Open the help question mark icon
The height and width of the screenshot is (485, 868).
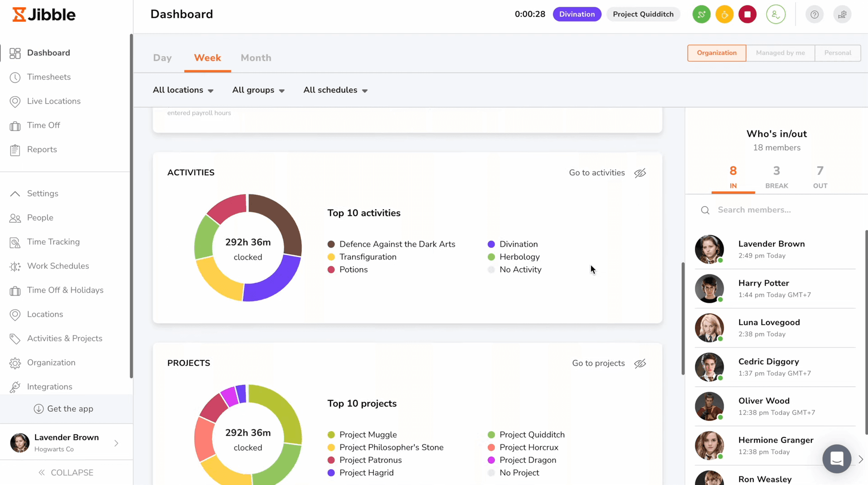(814, 14)
